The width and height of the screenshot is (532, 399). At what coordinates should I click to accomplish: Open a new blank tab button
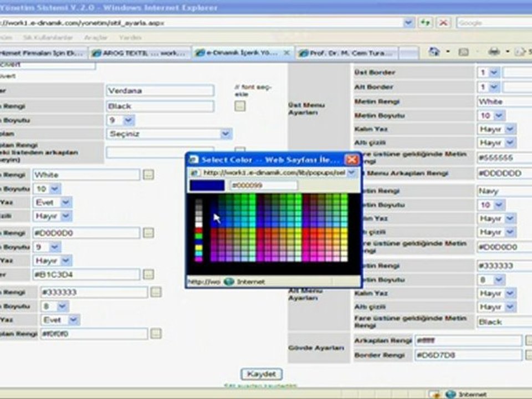(409, 53)
